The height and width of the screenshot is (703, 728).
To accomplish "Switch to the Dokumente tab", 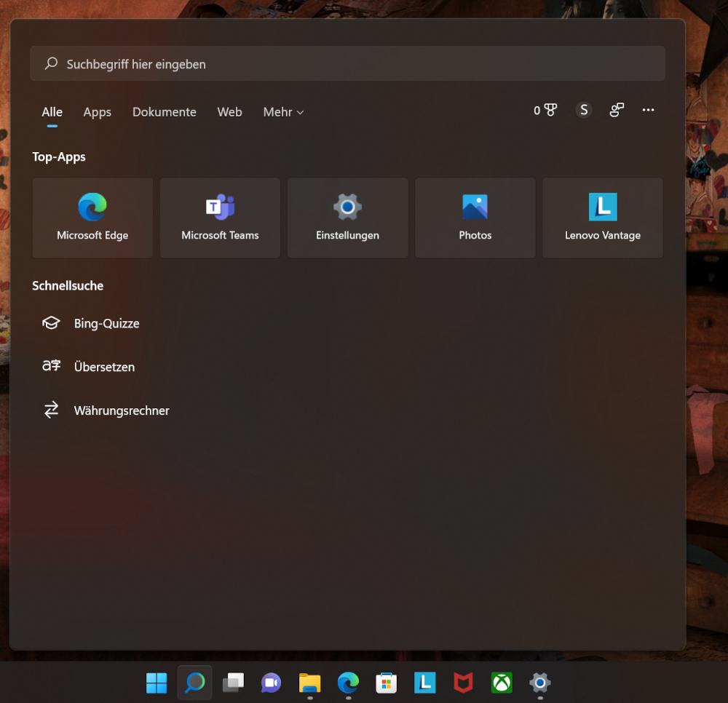I will (165, 112).
